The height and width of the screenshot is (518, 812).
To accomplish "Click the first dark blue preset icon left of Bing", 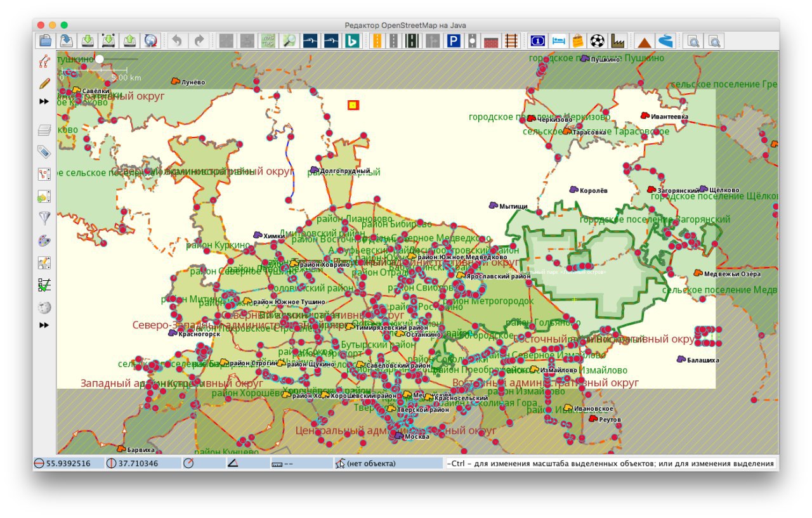I will [310, 41].
